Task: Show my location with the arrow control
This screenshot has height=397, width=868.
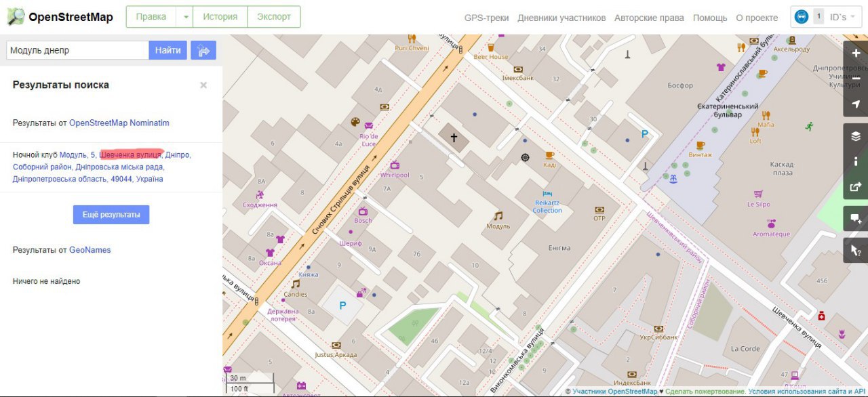Action: coord(855,104)
